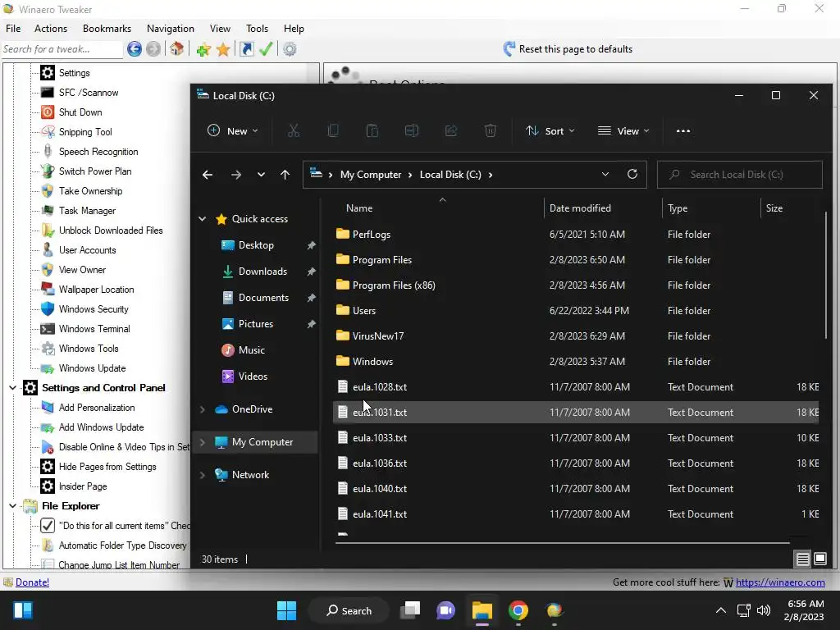Collapse Settings and Control Panel category
Screen dimensions: 840x630
pos(12,388)
